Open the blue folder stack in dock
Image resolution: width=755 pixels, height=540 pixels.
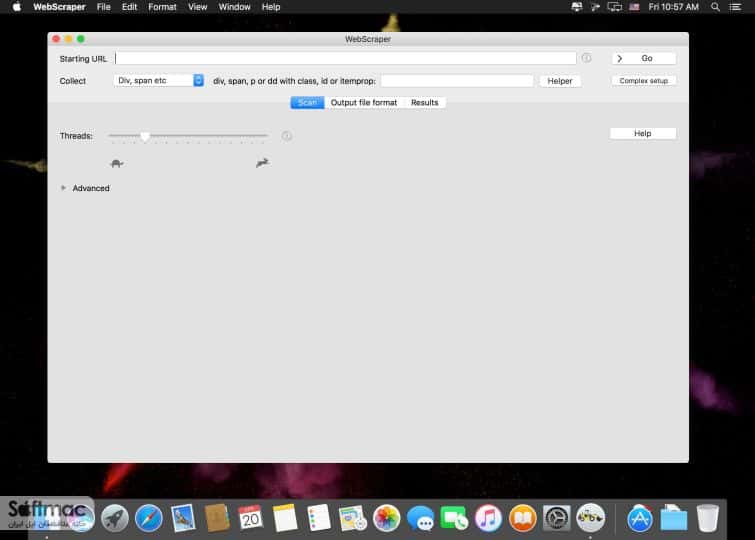pyautogui.click(x=674, y=518)
